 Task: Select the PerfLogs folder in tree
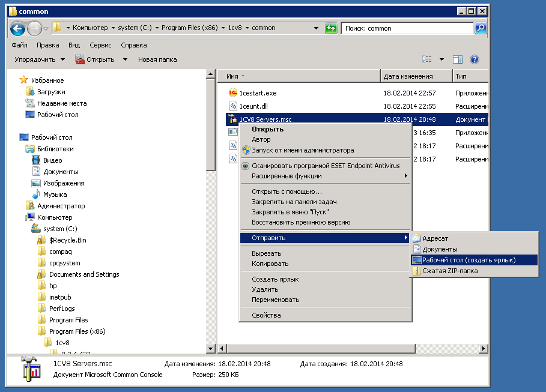coord(62,309)
